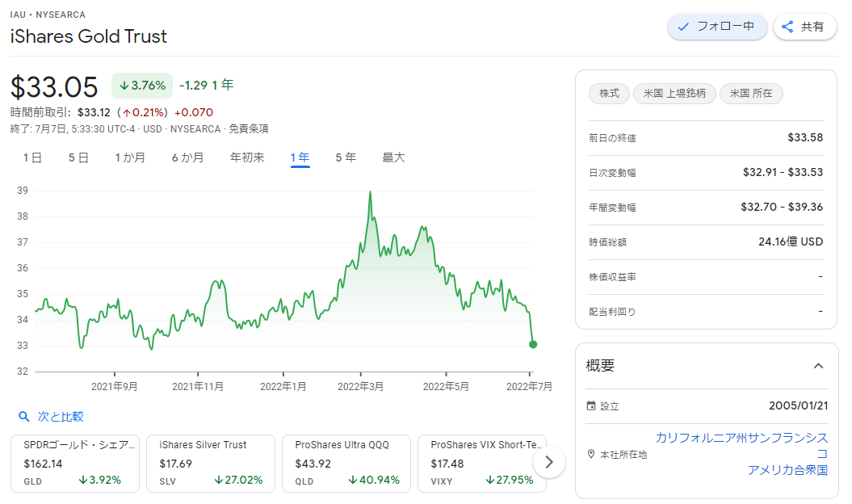
Task: Collapse the 概要 section
Action: 818,366
